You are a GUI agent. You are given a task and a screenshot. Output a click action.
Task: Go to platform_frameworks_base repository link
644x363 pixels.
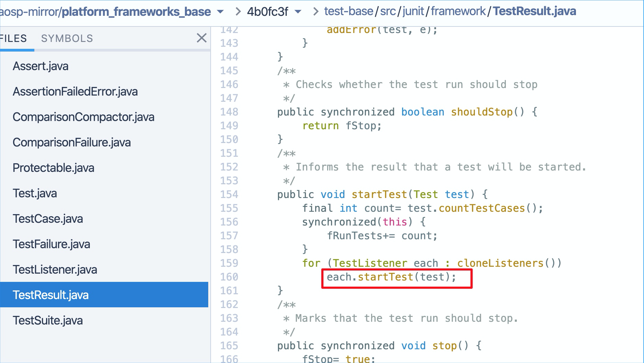136,12
